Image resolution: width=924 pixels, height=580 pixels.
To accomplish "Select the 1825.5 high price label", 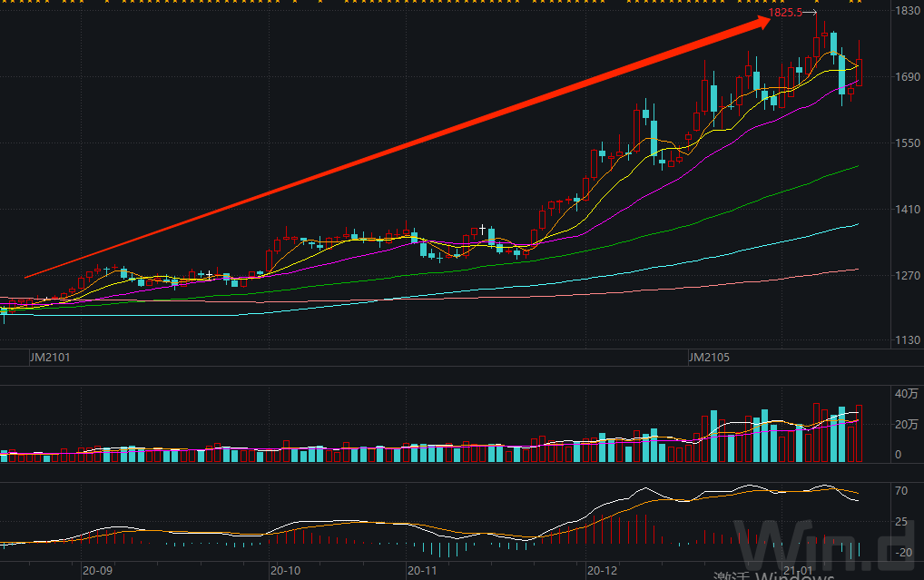I will [785, 13].
